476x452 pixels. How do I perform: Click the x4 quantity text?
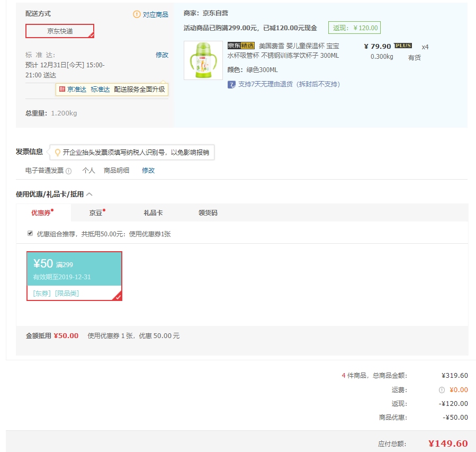click(x=425, y=47)
